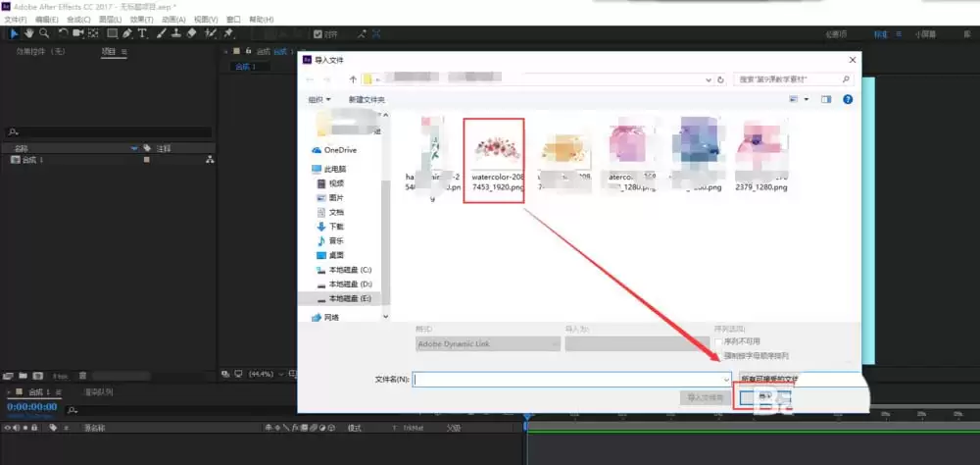Select watercolor-2087453_1920.png thumbnail
This screenshot has width=980, height=465.
tap(494, 160)
